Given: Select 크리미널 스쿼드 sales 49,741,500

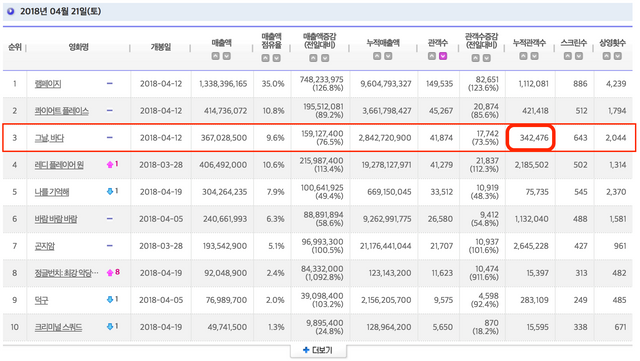Looking at the screenshot, I should coord(226,327).
